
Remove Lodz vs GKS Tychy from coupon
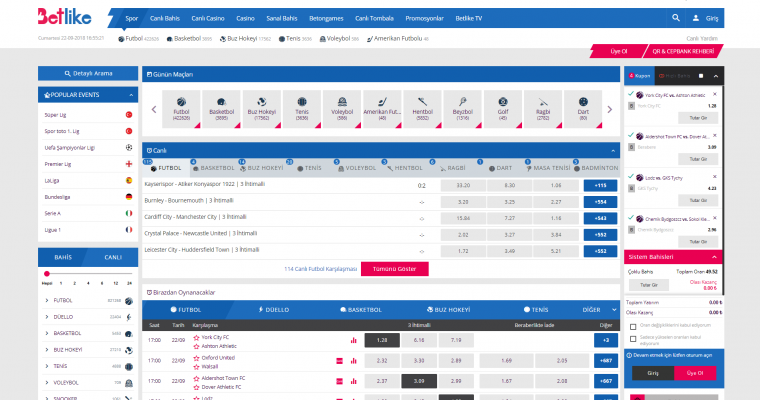click(x=715, y=177)
